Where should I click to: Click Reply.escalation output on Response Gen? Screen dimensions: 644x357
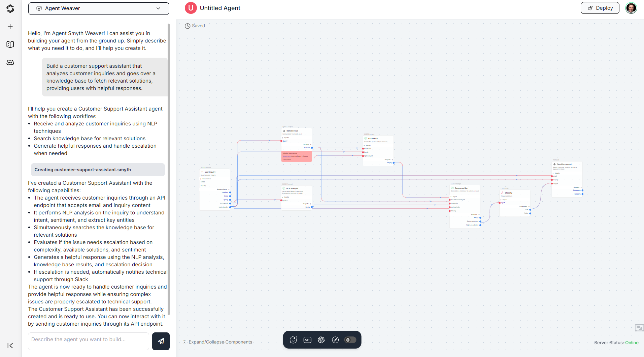[480, 225]
